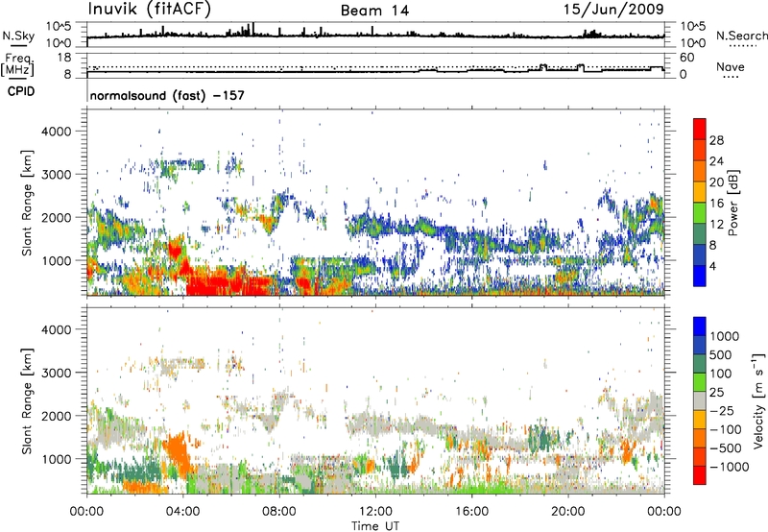Click the '1000' Velocity colorbar tick label
The image size is (768, 532).
(x=725, y=336)
